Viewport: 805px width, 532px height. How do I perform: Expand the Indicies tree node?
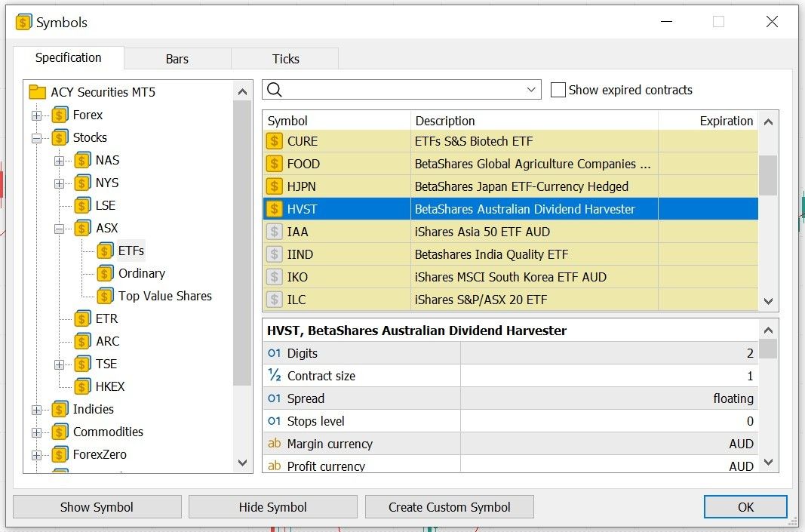(36, 410)
